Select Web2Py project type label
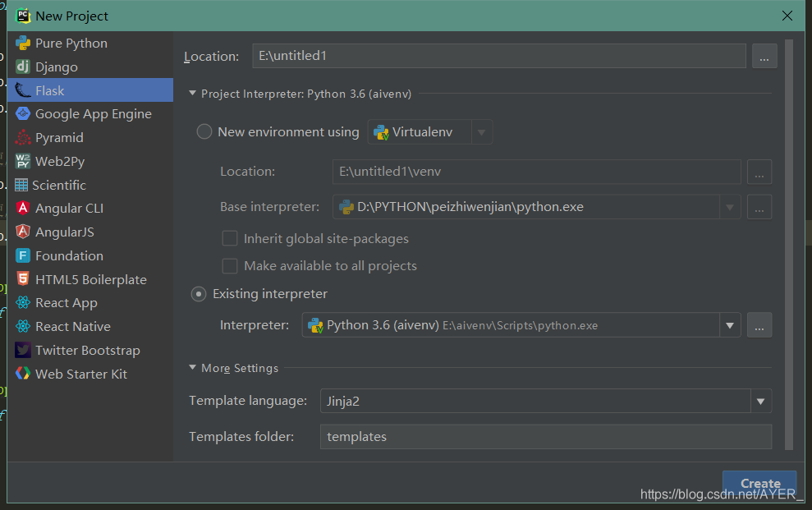The width and height of the screenshot is (812, 510). tap(60, 162)
